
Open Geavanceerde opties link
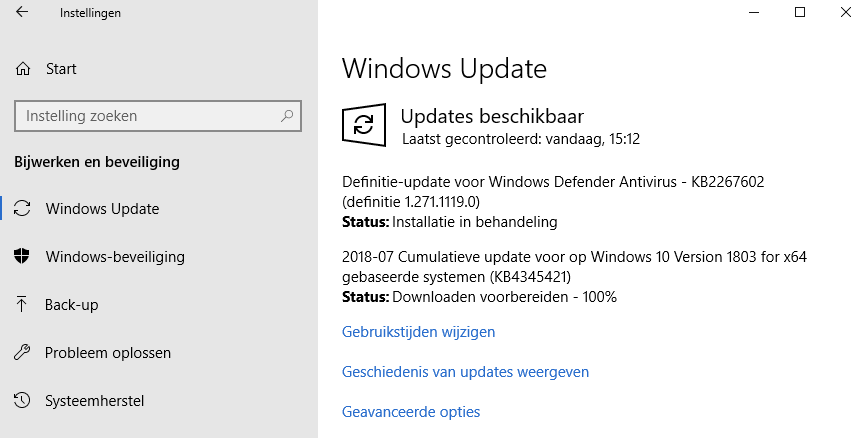tap(411, 412)
